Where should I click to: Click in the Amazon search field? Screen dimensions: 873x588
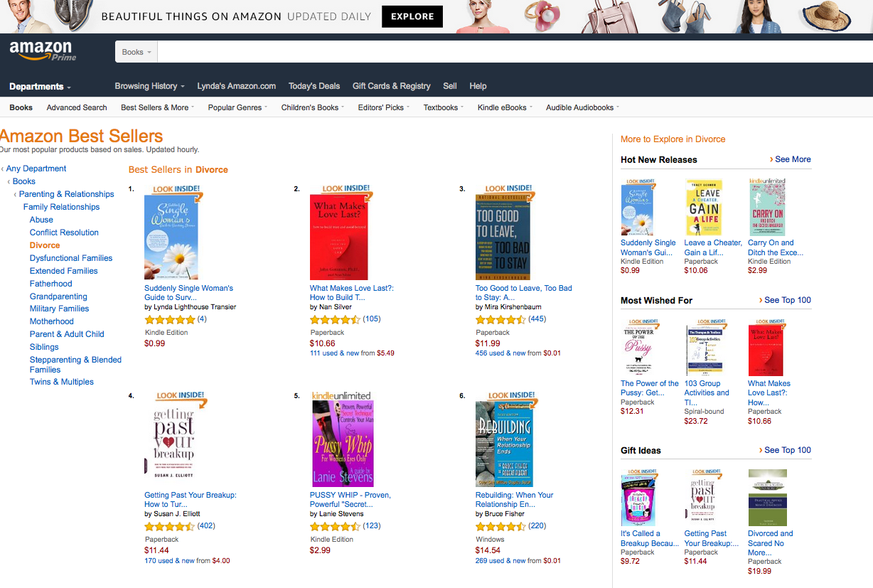pyautogui.click(x=515, y=52)
